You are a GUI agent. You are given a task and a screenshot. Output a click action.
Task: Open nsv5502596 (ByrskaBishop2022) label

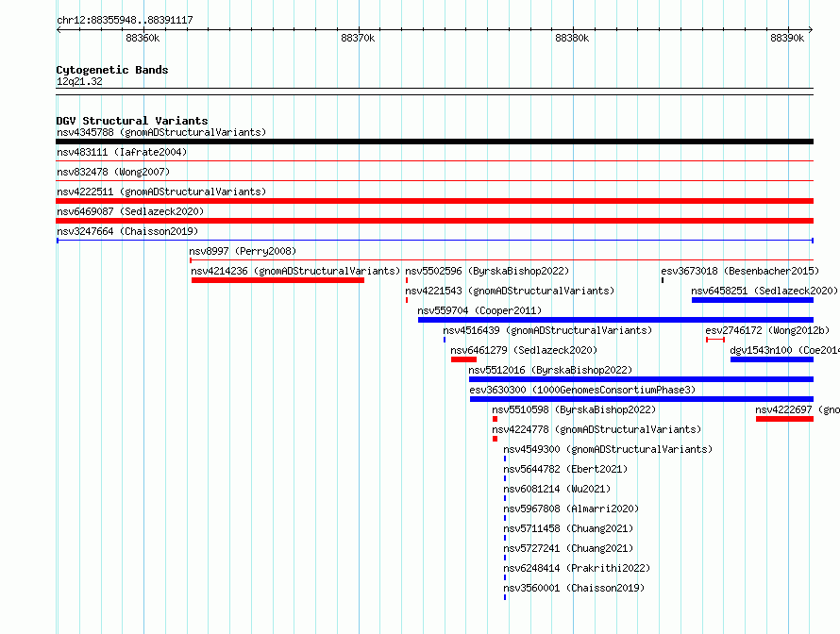point(487,271)
